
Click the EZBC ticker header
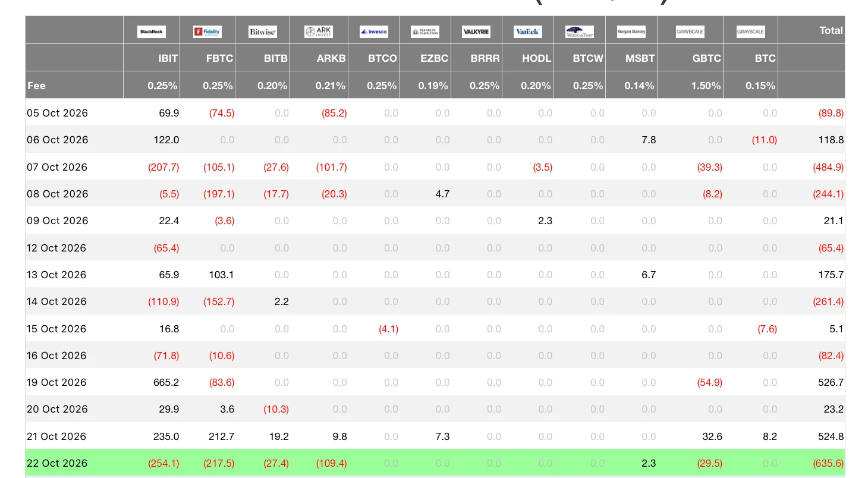tap(433, 58)
